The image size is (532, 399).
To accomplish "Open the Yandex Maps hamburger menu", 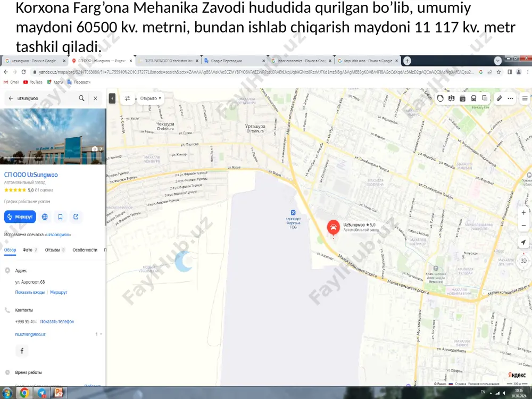I will pyautogui.click(x=525, y=98).
